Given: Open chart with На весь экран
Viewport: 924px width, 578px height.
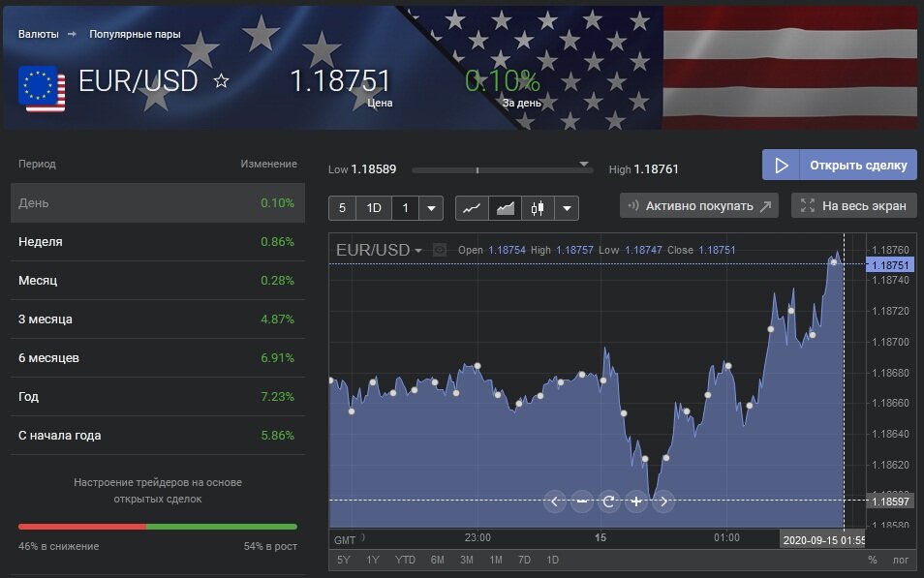Looking at the screenshot, I should [853, 205].
